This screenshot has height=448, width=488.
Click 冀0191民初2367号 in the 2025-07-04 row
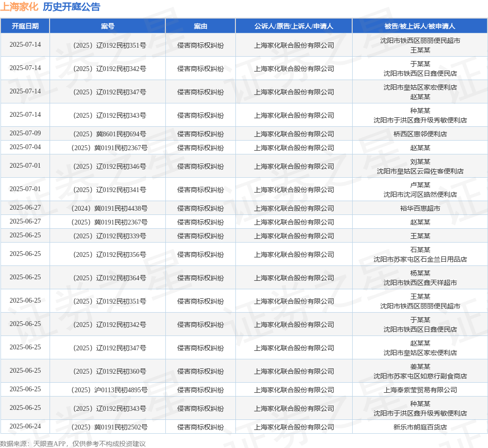(110, 148)
